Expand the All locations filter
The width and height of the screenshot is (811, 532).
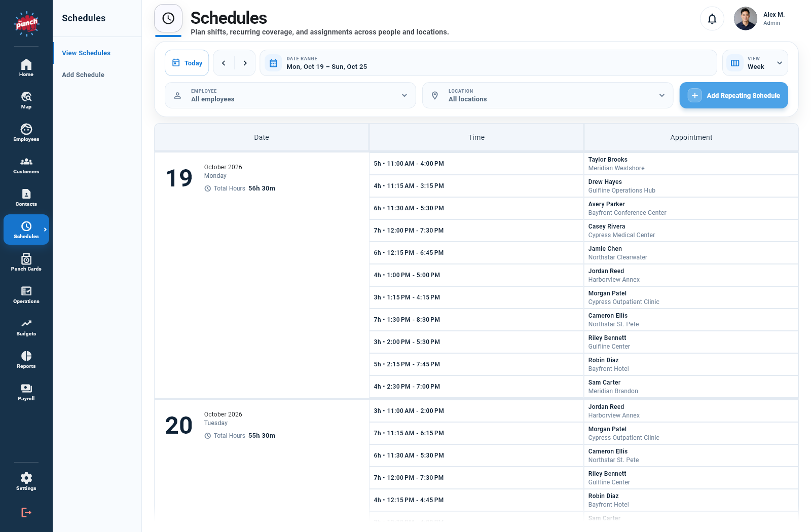point(548,95)
